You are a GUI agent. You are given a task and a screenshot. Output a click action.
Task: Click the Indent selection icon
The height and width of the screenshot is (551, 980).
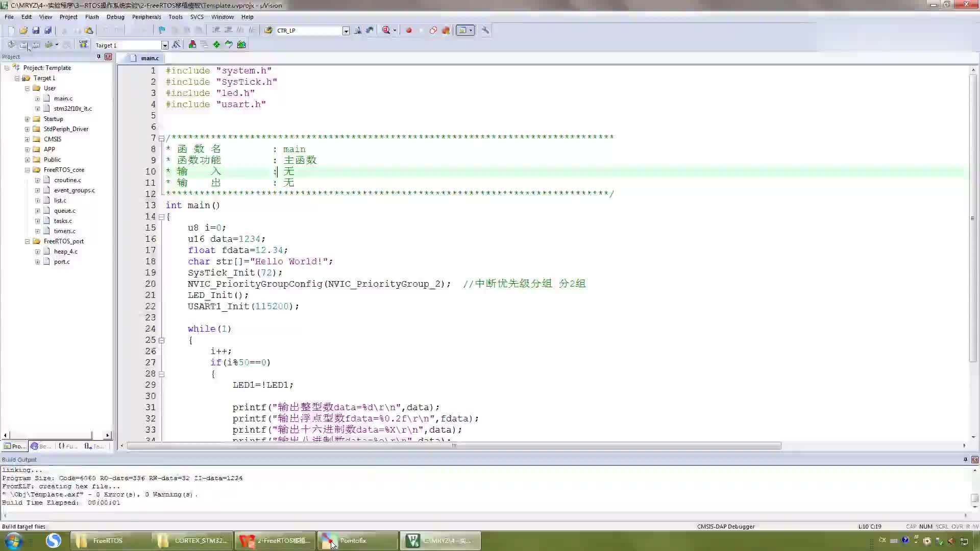pos(216,30)
